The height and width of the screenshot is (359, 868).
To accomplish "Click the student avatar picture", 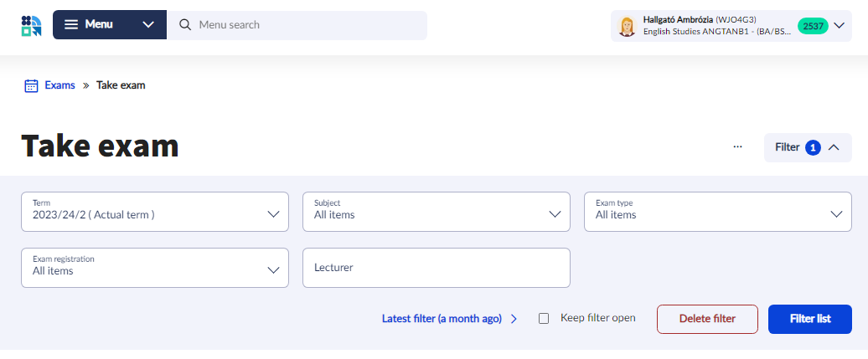I will [627, 26].
